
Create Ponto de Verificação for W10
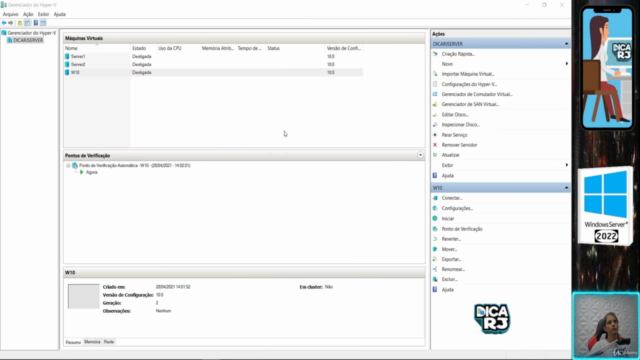click(462, 229)
